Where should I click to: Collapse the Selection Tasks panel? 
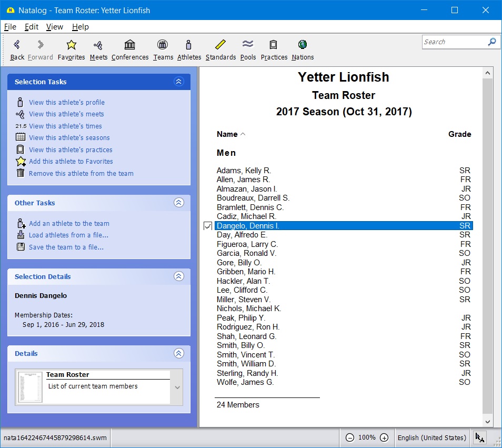point(178,82)
